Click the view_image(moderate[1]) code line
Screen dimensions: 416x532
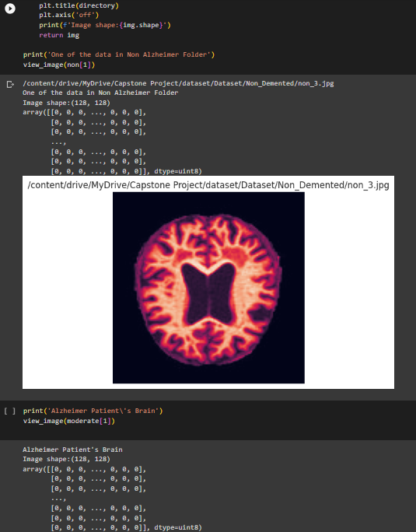[x=69, y=421]
